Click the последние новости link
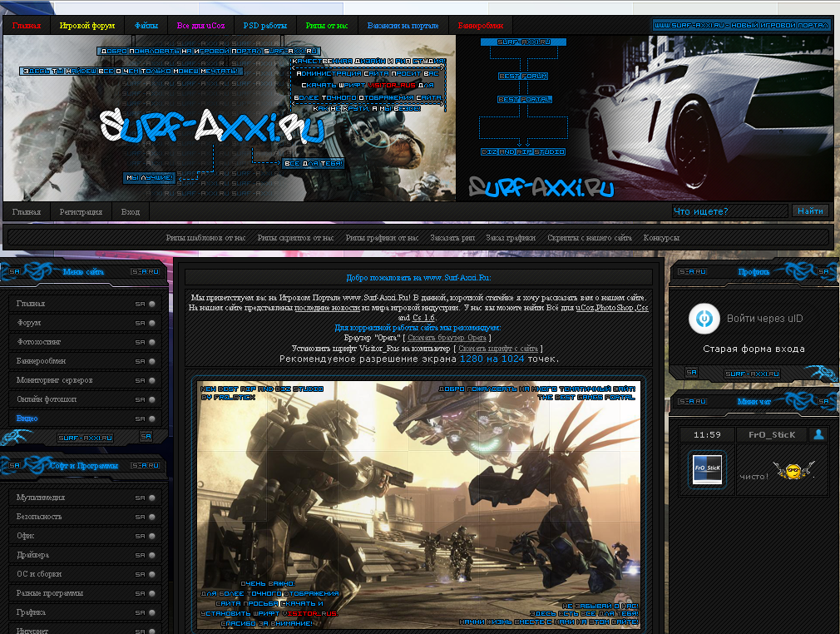Image resolution: width=840 pixels, height=634 pixels. 327,308
